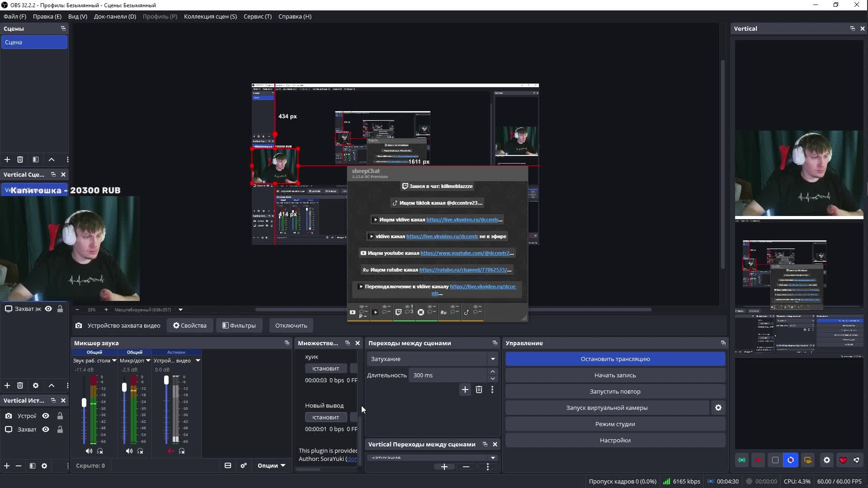Open the Опции dropdown in the mixer
This screenshot has height=488, width=868.
pyautogui.click(x=271, y=465)
